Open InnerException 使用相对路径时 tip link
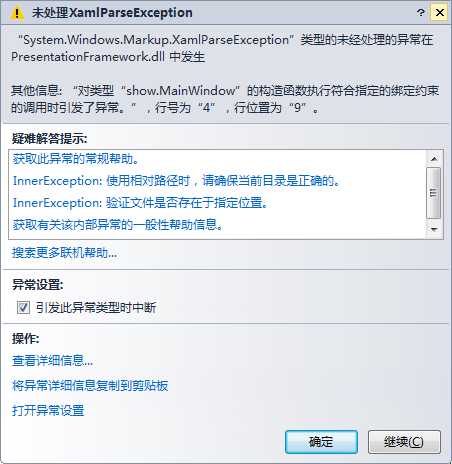The height and width of the screenshot is (464, 452). (176, 181)
